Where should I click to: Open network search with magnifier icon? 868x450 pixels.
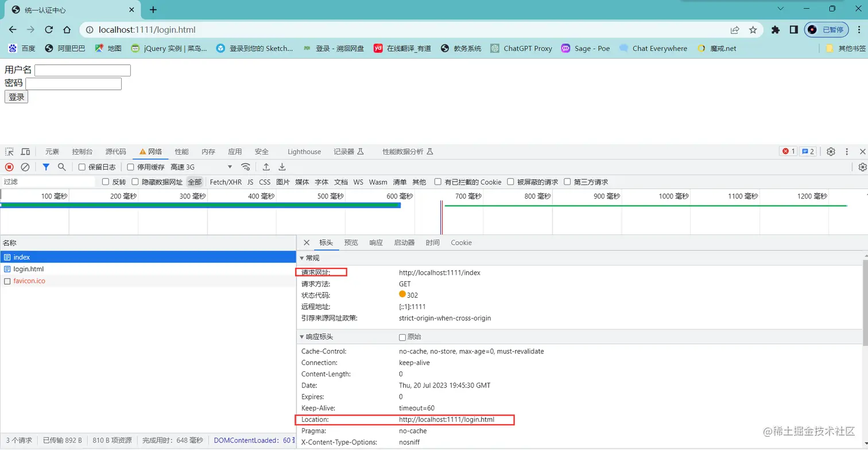pyautogui.click(x=61, y=167)
